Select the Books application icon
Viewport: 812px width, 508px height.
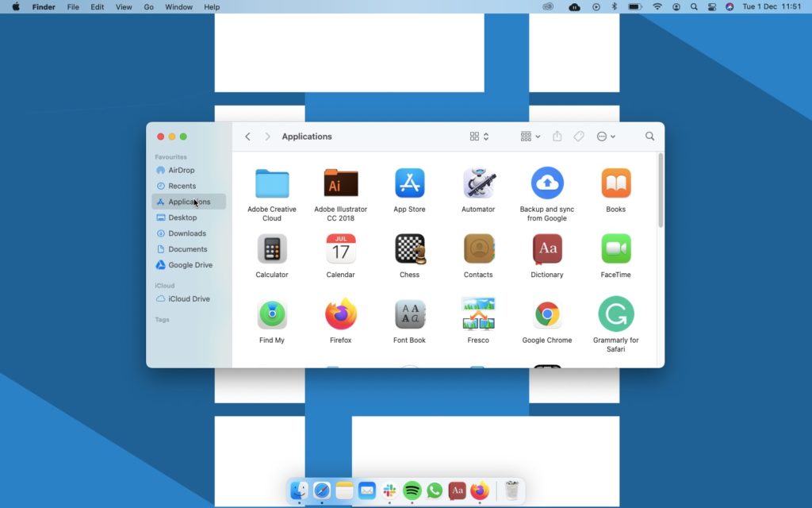coord(615,183)
